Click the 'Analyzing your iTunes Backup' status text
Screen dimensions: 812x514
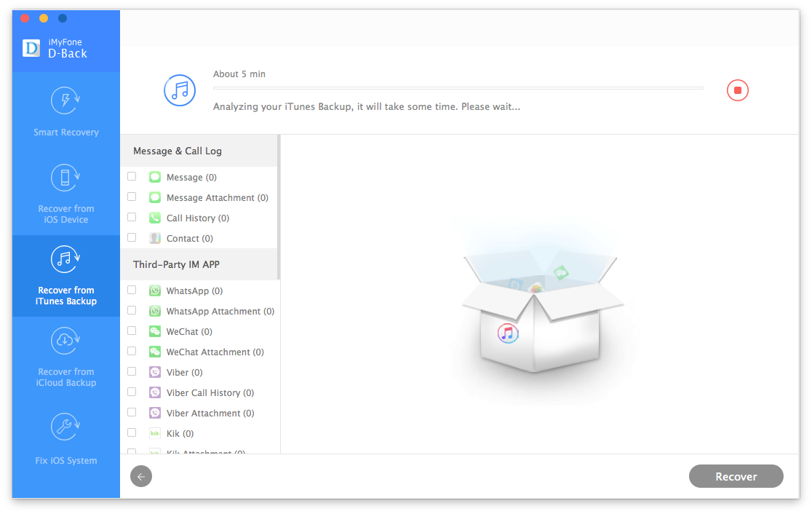tap(367, 107)
